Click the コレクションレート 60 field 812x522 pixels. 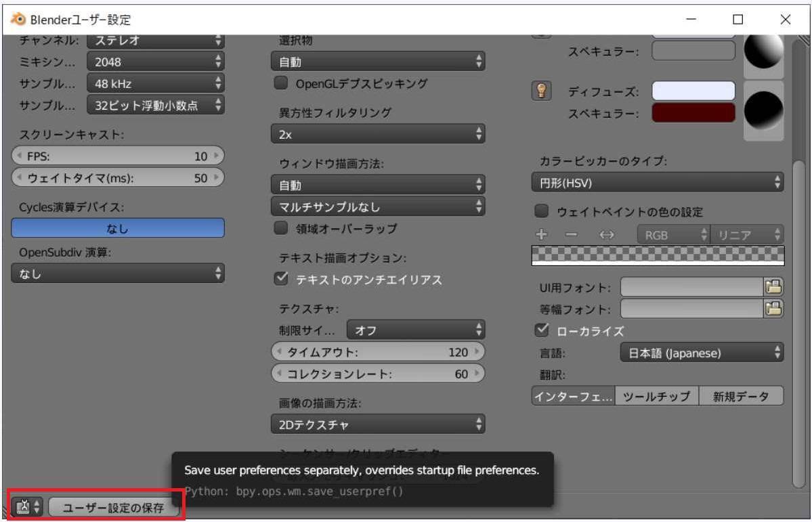tap(377, 373)
